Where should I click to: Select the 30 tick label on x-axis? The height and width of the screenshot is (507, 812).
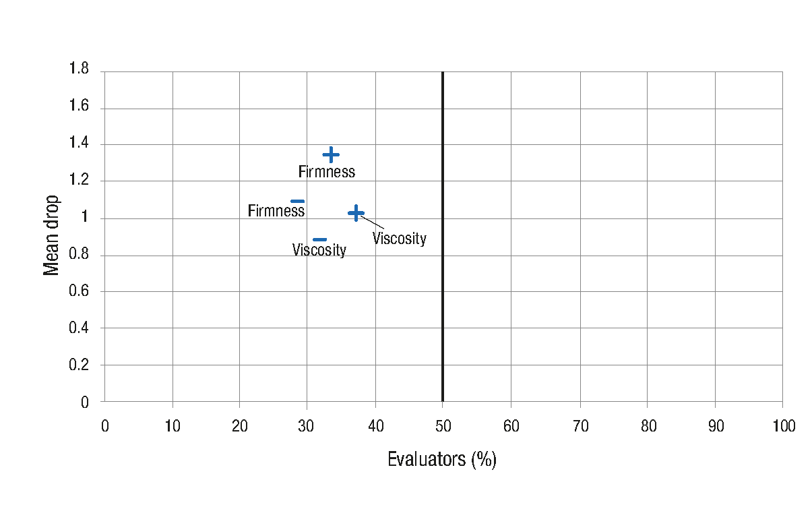point(307,426)
